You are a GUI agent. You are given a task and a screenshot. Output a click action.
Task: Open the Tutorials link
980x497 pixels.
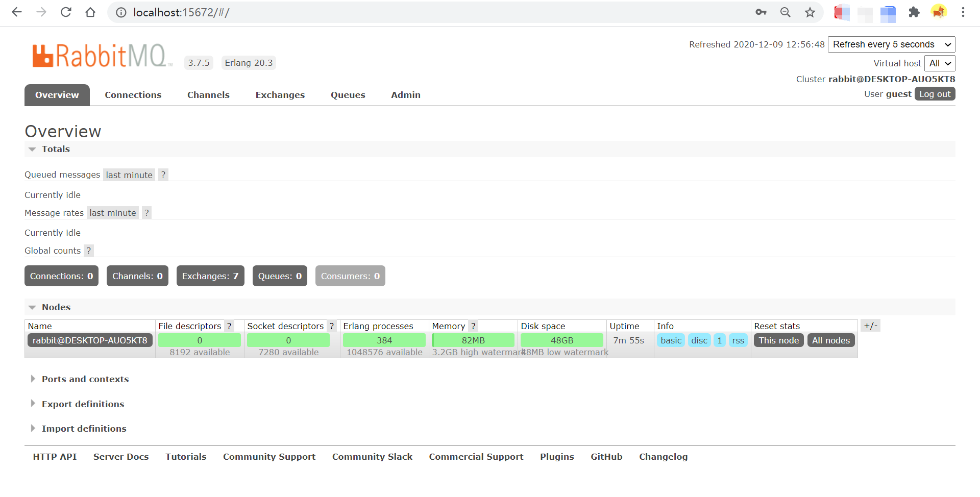tap(186, 457)
